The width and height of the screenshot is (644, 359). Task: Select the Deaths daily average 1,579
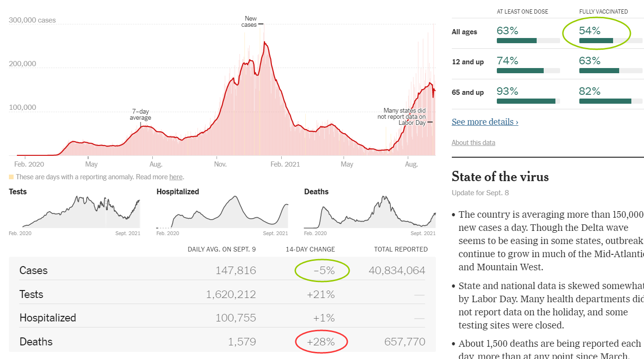point(242,342)
